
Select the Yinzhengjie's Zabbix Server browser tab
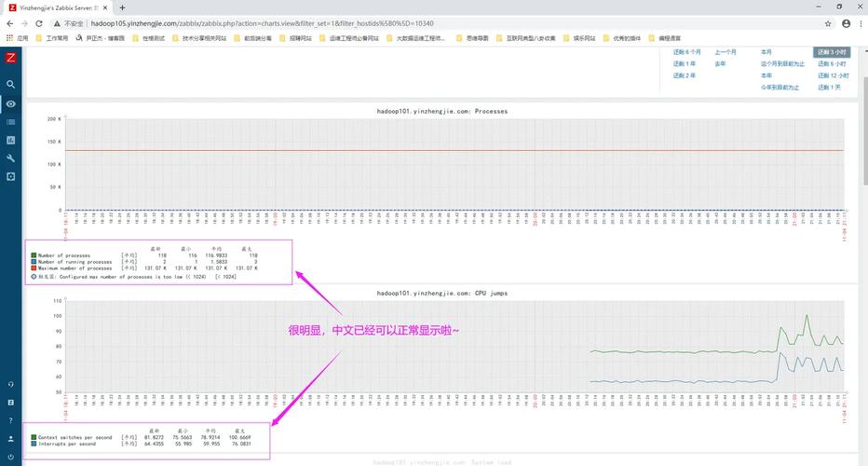pyautogui.click(x=59, y=7)
